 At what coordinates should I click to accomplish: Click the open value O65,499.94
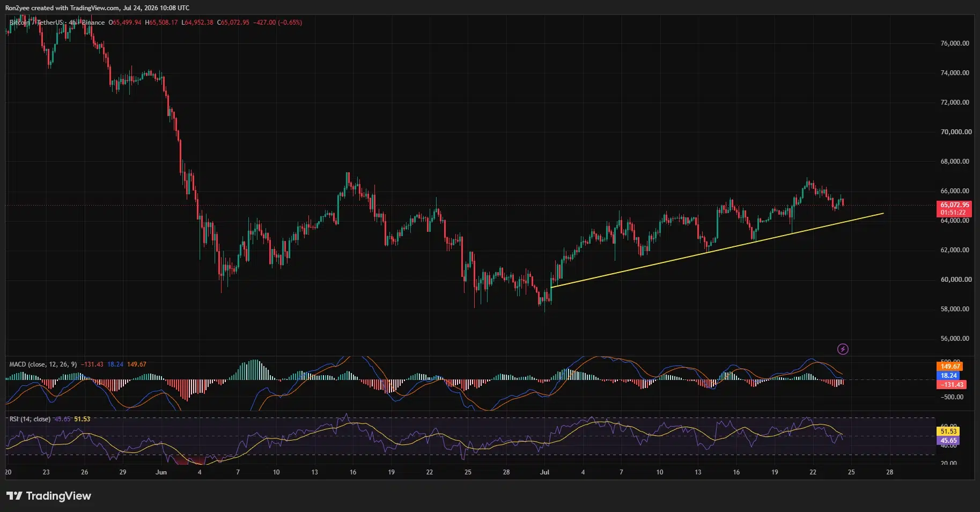click(125, 23)
